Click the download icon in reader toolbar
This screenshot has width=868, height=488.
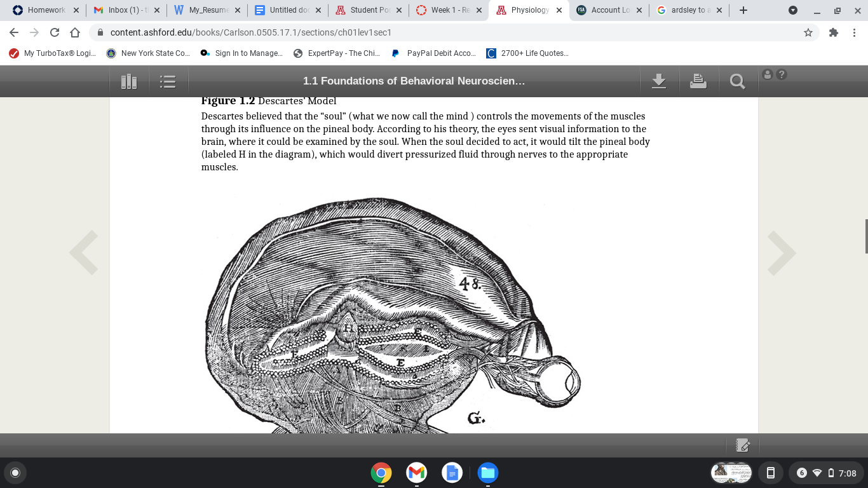click(x=659, y=81)
